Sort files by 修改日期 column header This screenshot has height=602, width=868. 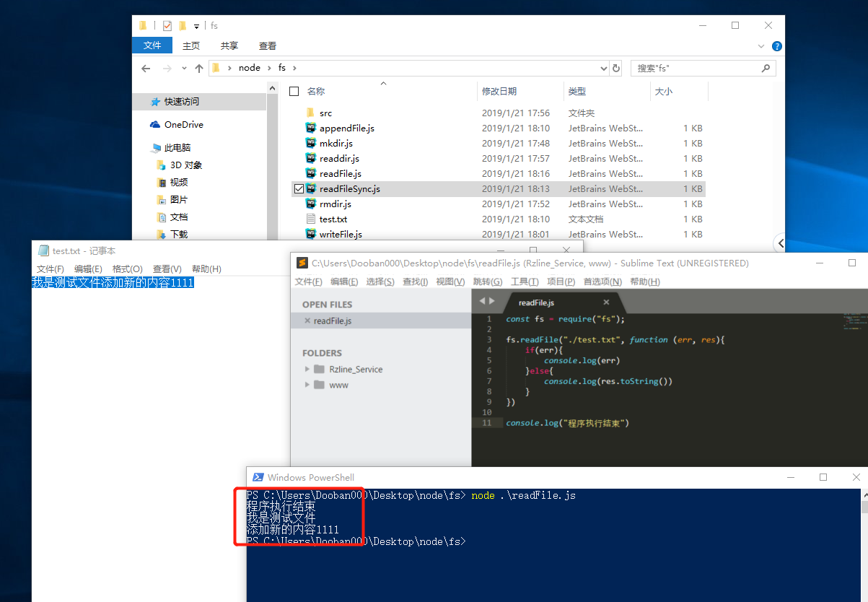tap(499, 92)
